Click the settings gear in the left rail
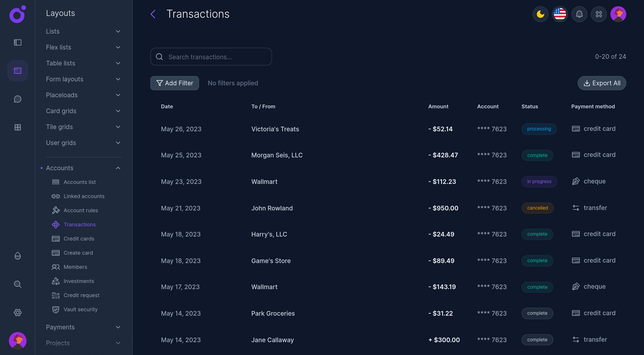The height and width of the screenshot is (355, 644). pyautogui.click(x=17, y=312)
